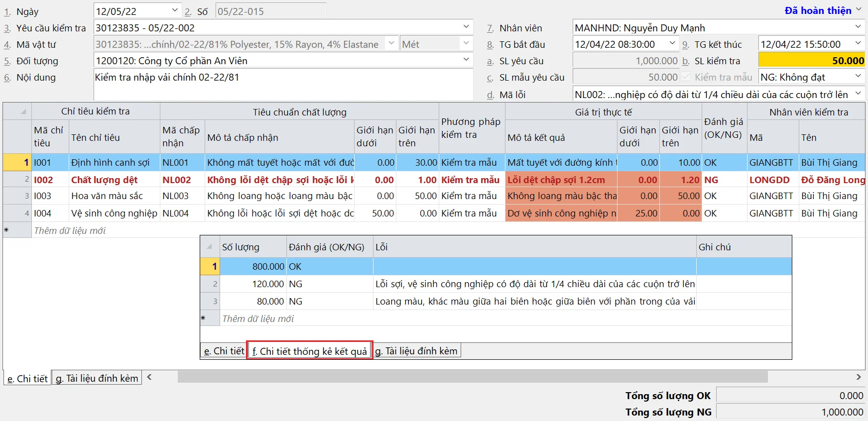
Task: Click Thêm dữ liệu mới in statistics grid
Action: [x=258, y=318]
